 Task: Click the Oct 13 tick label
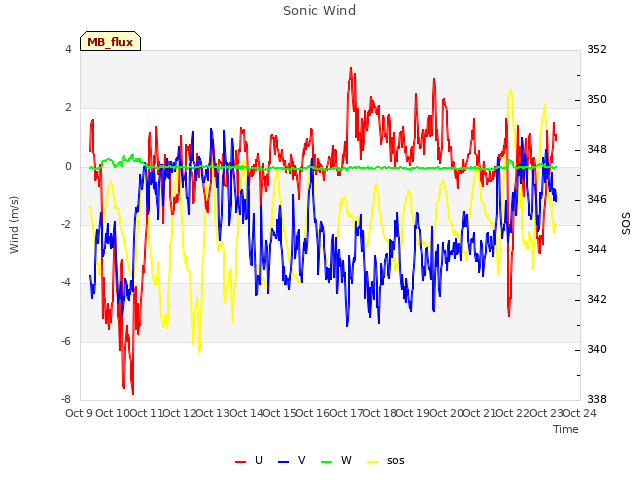pyautogui.click(x=212, y=413)
